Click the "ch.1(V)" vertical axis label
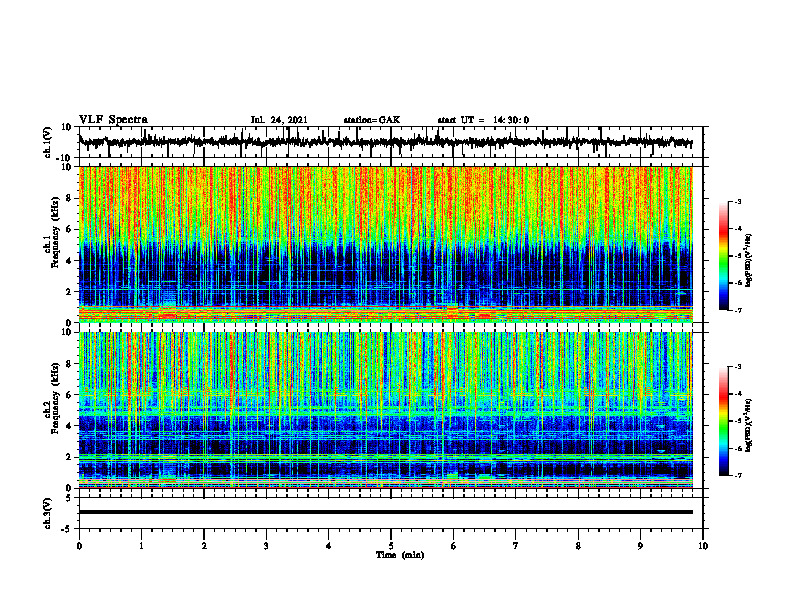Image resolution: width=792 pixels, height=612 pixels. [48, 142]
